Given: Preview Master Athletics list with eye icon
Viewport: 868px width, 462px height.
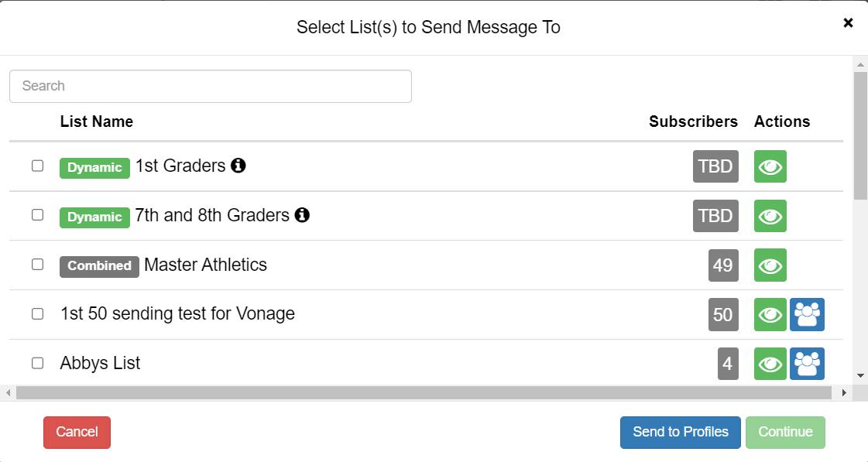Looking at the screenshot, I should click(770, 265).
